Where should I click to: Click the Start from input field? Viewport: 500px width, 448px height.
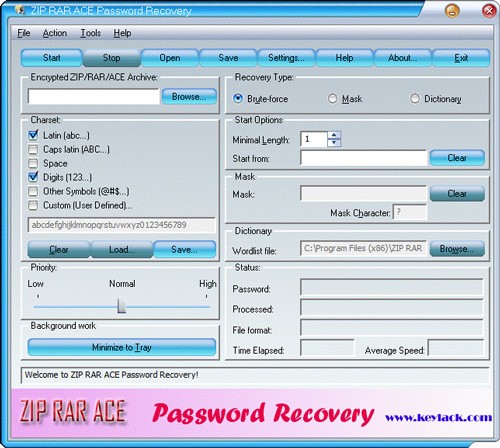(x=363, y=158)
